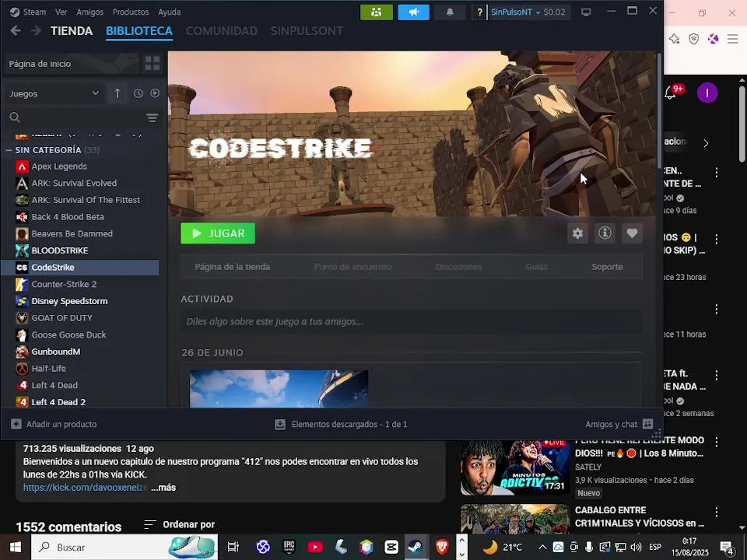
Task: Click the Steam help question mark
Action: click(479, 12)
